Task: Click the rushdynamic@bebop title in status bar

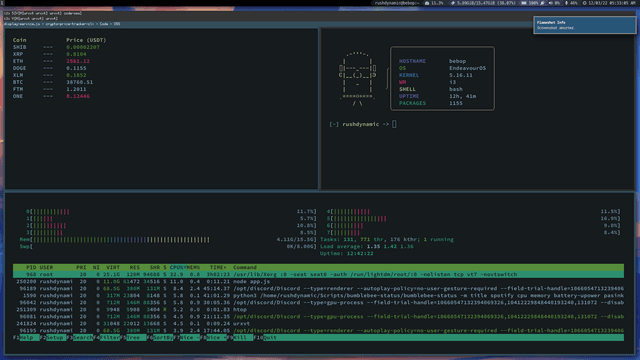Action: [397, 3]
